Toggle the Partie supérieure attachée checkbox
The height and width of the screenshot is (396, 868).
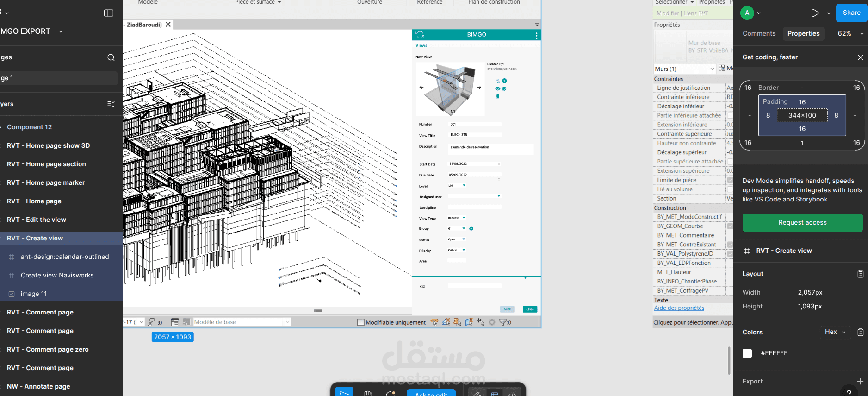point(730,162)
